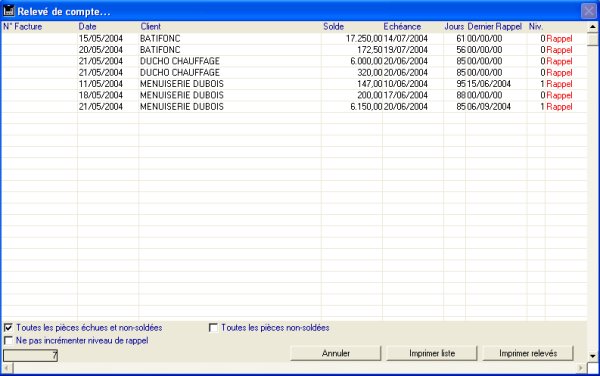Image resolution: width=600 pixels, height=376 pixels.
Task: Click Rappel on the 320,00 DUCHO CHAUFFAGE row
Action: [x=559, y=73]
